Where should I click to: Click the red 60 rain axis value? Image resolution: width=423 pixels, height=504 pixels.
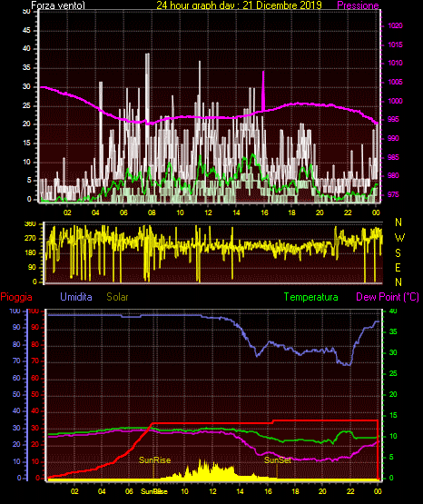tap(34, 378)
